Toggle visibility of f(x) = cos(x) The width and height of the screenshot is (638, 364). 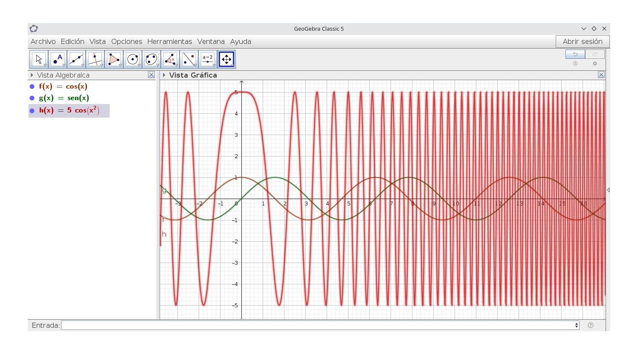[x=32, y=87]
